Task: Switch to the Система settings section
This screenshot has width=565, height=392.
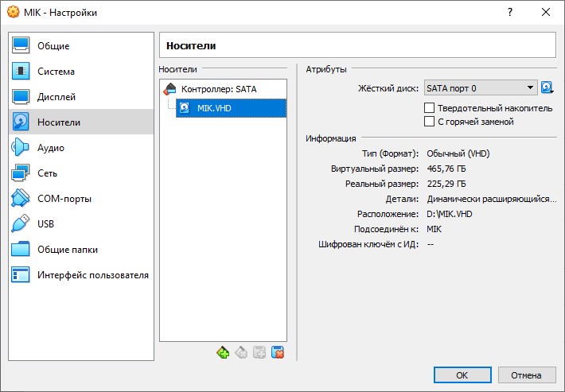Action: tap(56, 72)
